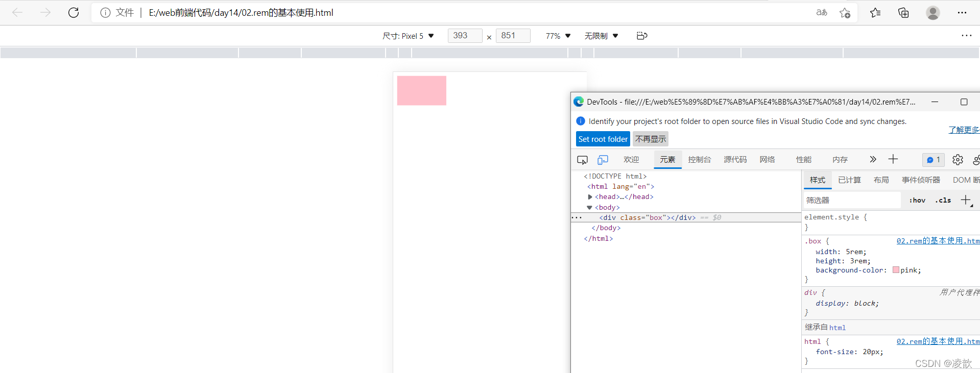Reload the page with refresh icon
Viewport: 980px width, 373px height.
pyautogui.click(x=74, y=12)
